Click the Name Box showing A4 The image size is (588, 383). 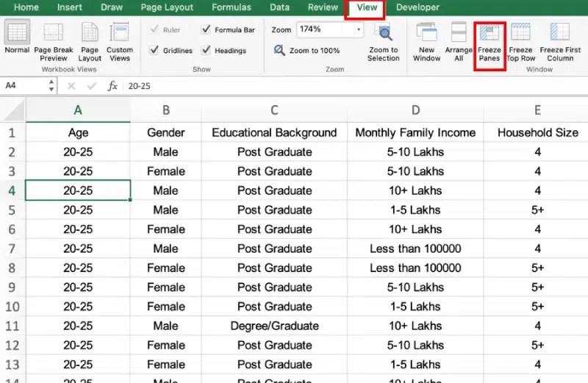pos(25,86)
